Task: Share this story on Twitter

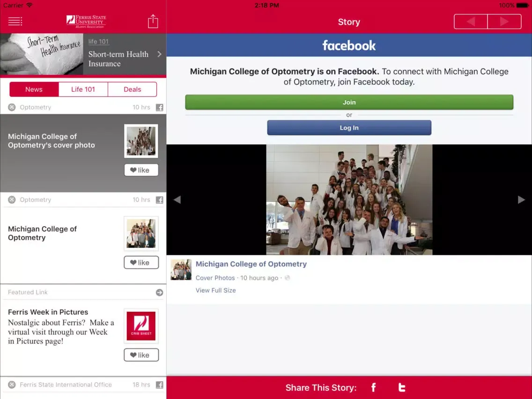Action: (402, 387)
